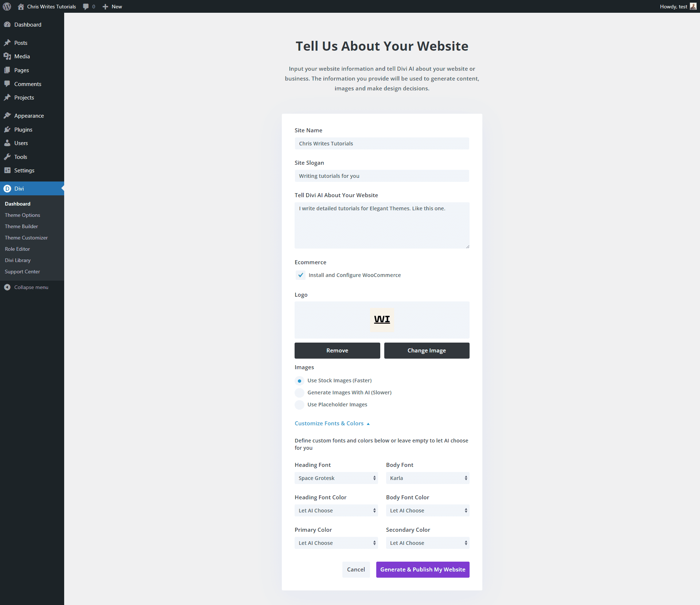
Task: Click the Change Image button
Action: (x=426, y=350)
